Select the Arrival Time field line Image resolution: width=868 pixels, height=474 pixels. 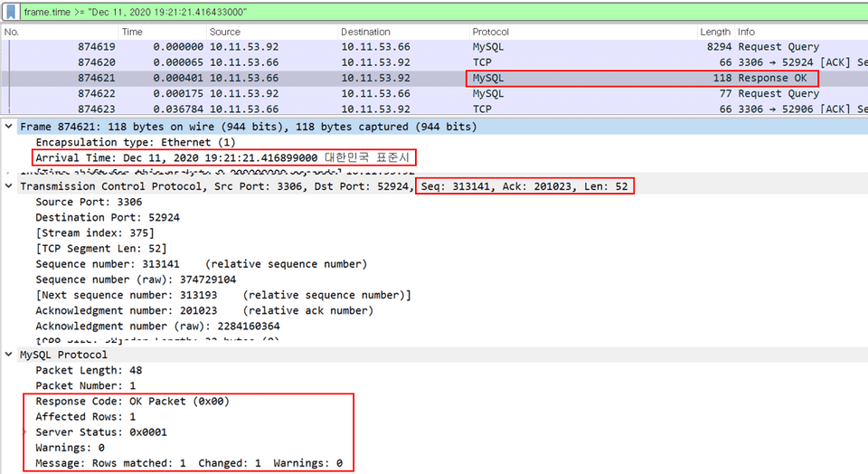point(222,157)
